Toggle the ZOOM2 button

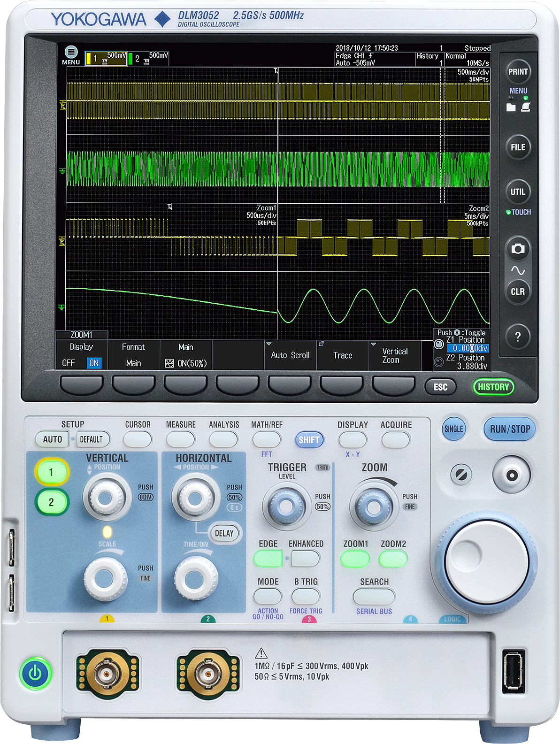click(393, 559)
